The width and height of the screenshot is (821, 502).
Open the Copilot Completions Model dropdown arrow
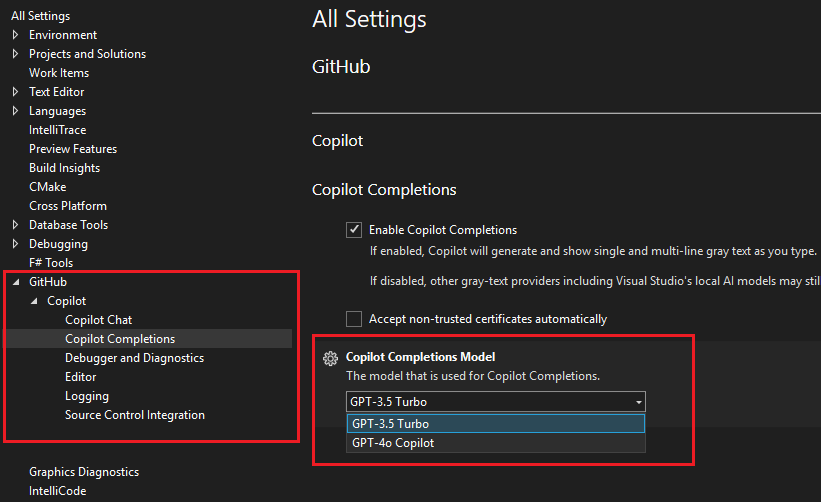[x=639, y=402]
